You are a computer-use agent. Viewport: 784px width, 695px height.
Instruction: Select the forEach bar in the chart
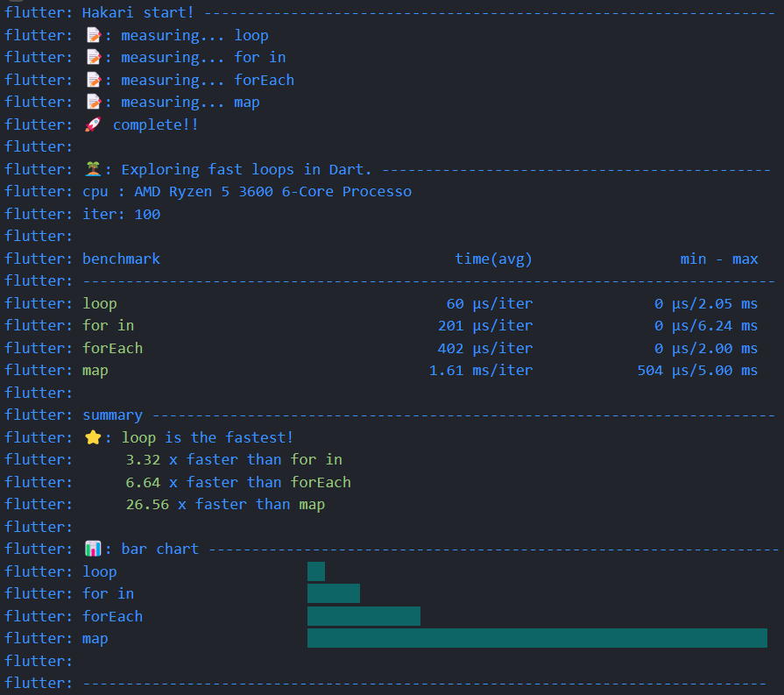coord(363,616)
